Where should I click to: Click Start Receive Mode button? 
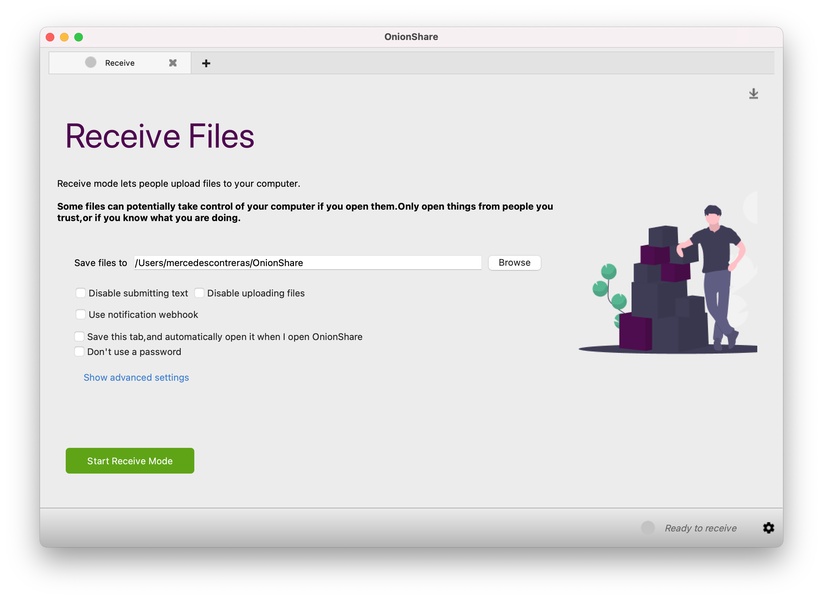(x=130, y=461)
